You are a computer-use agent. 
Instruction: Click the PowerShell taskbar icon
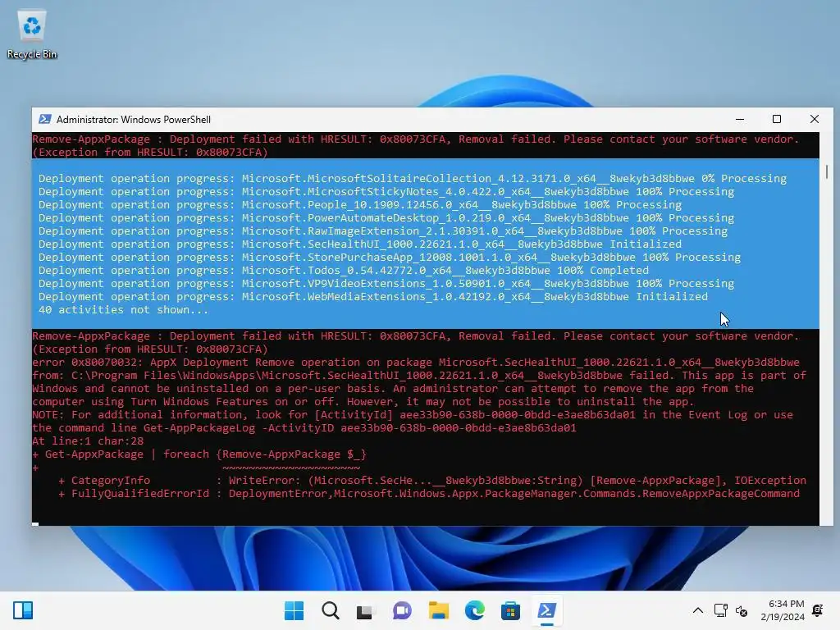pyautogui.click(x=546, y=610)
